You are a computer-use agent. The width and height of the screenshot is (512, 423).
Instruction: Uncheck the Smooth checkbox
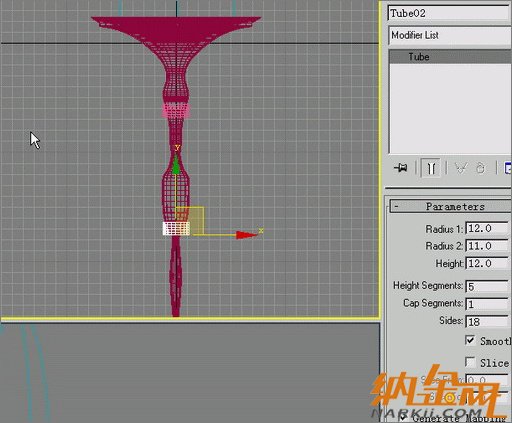coord(470,340)
